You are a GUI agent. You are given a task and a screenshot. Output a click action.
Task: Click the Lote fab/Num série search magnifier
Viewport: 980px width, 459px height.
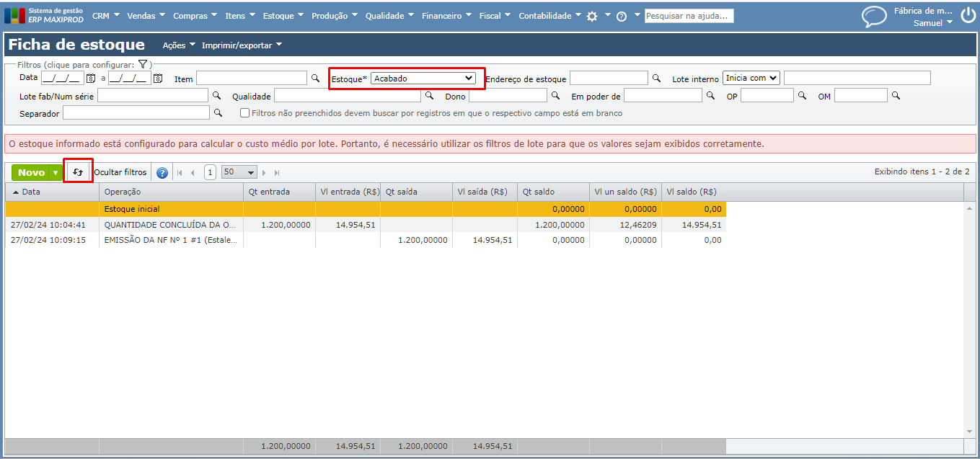tap(216, 95)
